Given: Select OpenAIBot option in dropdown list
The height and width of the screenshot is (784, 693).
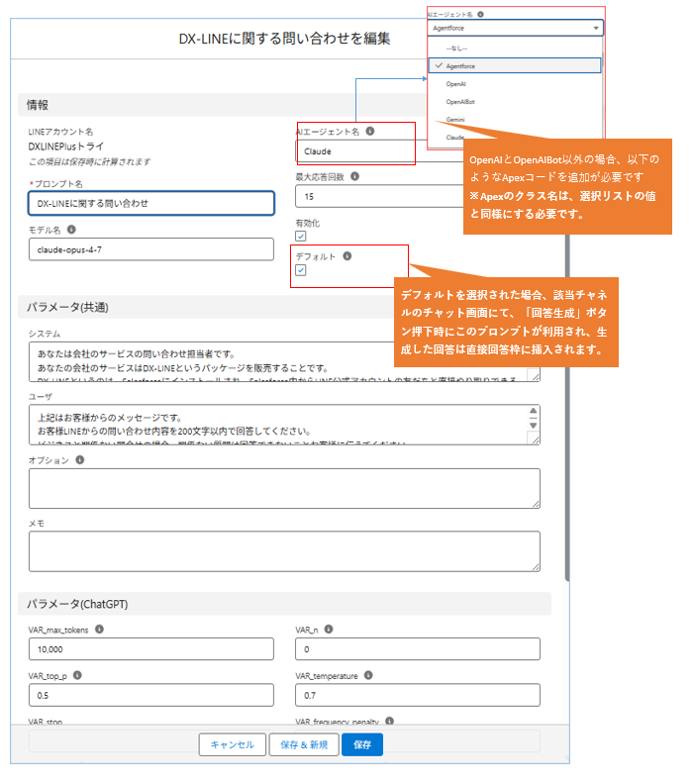Looking at the screenshot, I should (515, 102).
